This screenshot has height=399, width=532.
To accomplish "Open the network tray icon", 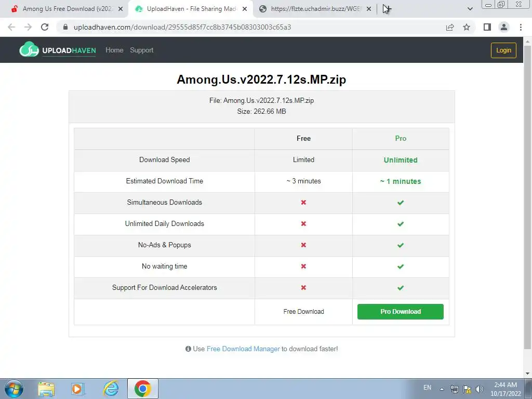I will 454,389.
